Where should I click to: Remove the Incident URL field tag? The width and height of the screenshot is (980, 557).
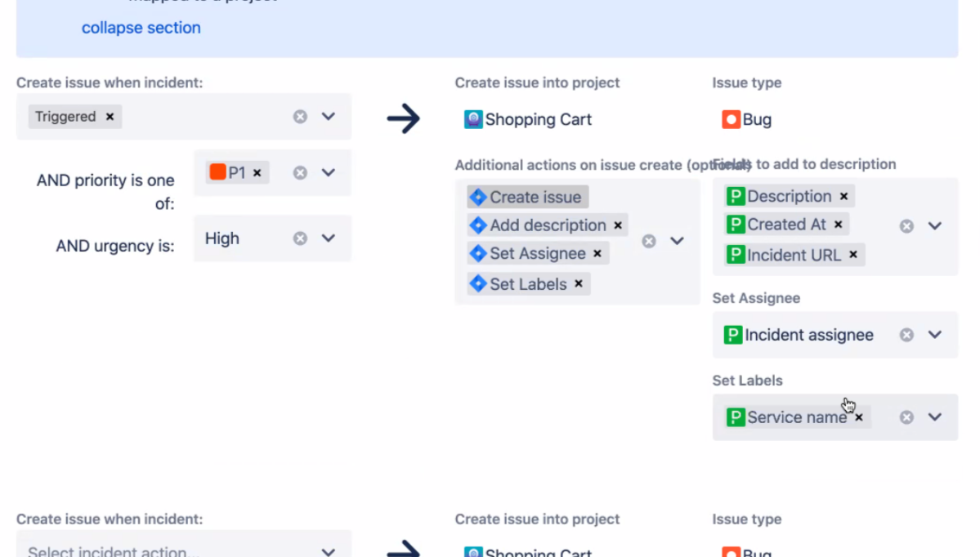[x=853, y=255]
